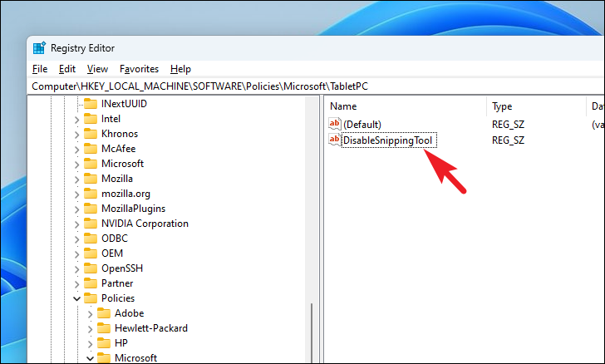Expand the McAfee key
The image size is (605, 364).
[x=76, y=150]
